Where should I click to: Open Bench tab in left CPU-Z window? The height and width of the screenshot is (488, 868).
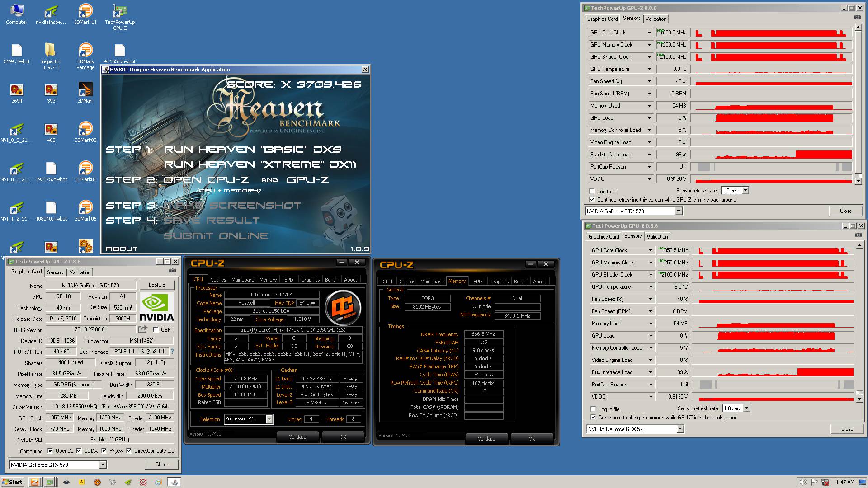click(x=331, y=280)
